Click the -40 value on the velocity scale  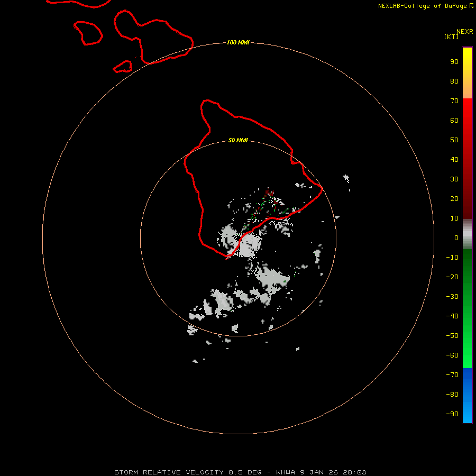[452, 316]
